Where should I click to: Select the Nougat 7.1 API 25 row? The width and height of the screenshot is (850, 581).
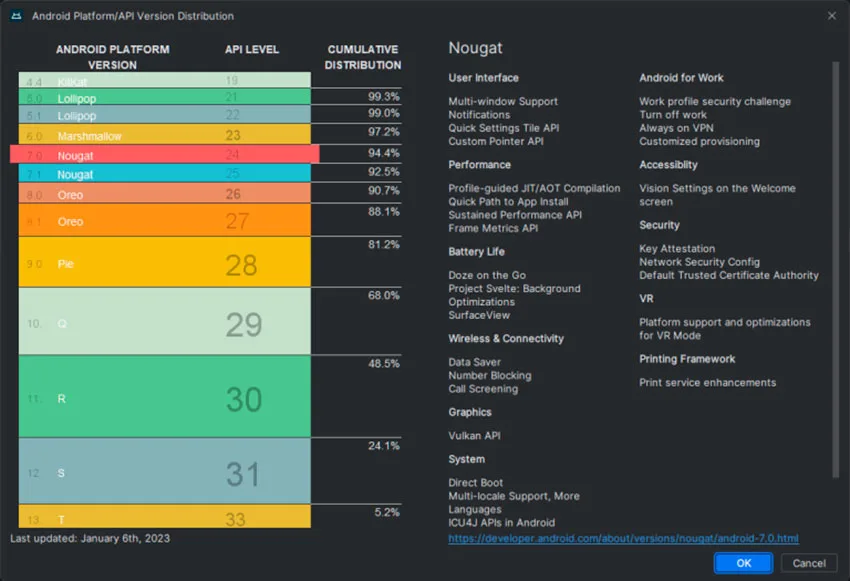pyautogui.click(x=165, y=173)
